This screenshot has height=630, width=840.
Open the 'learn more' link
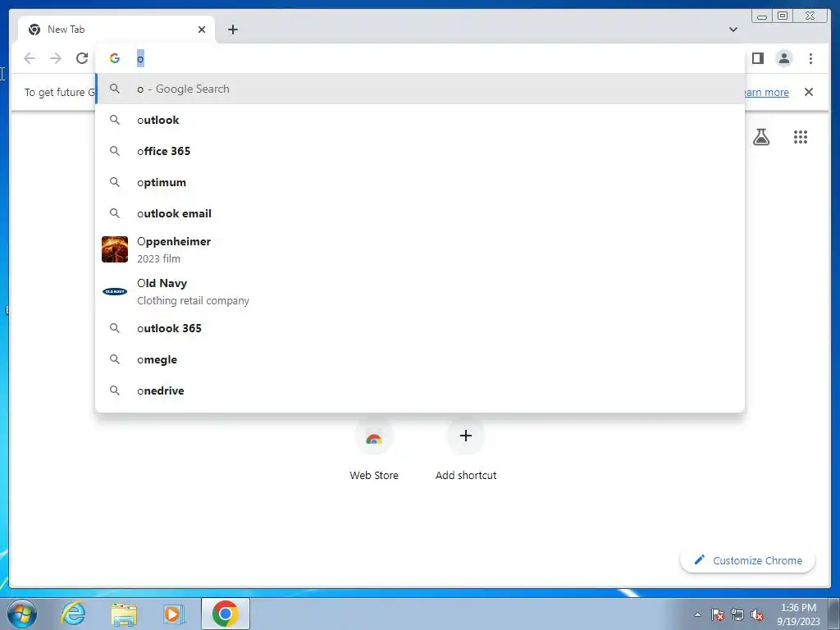[x=767, y=92]
